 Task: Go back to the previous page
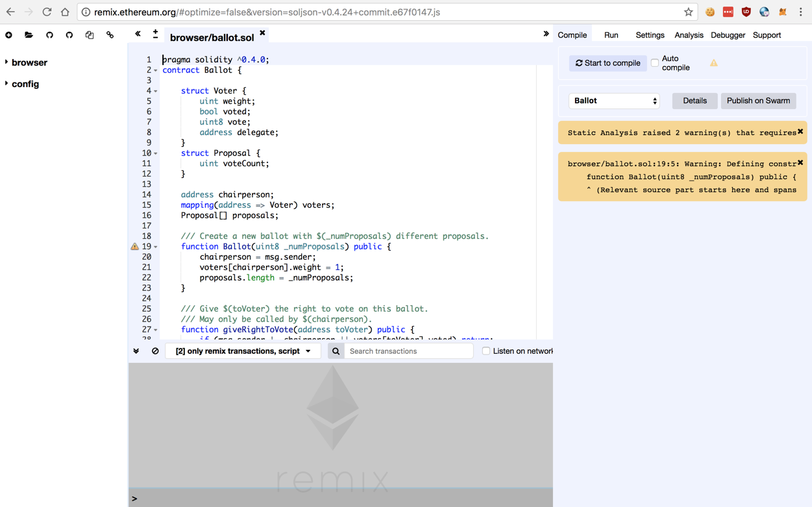click(x=10, y=12)
